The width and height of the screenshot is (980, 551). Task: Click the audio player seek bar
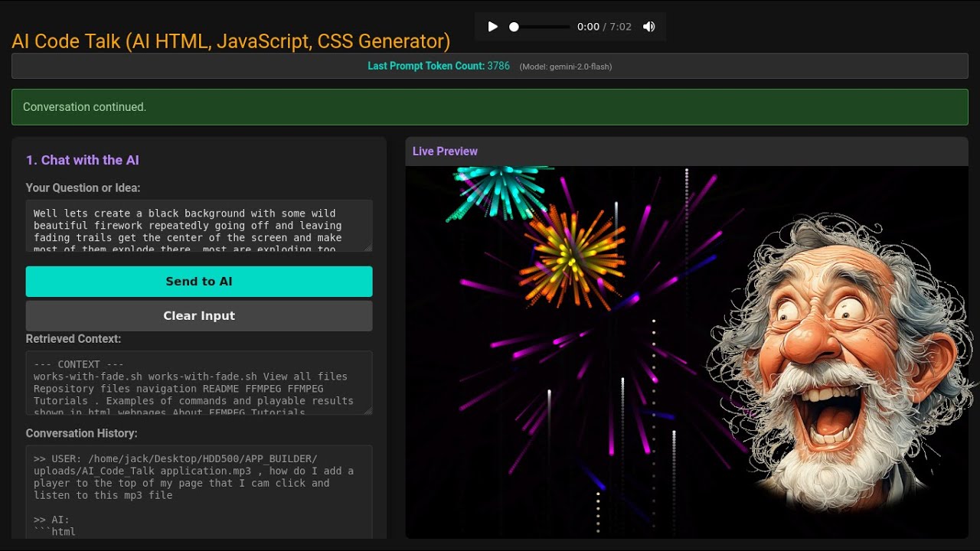click(x=540, y=27)
